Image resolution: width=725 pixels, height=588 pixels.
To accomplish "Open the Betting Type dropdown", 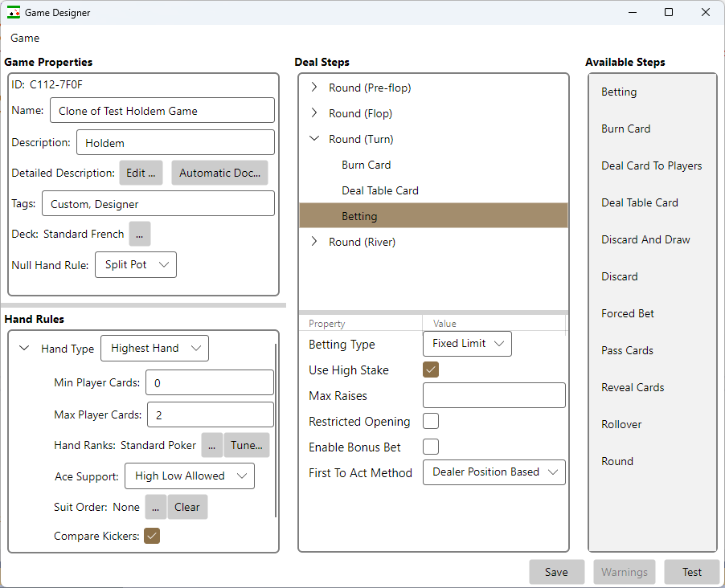I will coord(467,344).
